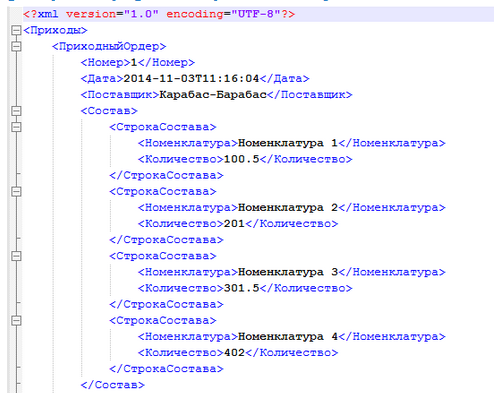Click the value Номенклатура 2
501x393 pixels.
tap(288, 208)
